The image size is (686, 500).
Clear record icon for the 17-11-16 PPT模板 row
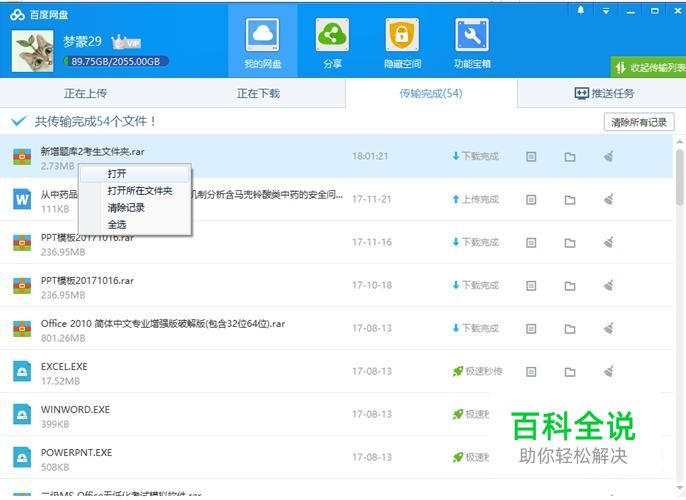tap(609, 242)
